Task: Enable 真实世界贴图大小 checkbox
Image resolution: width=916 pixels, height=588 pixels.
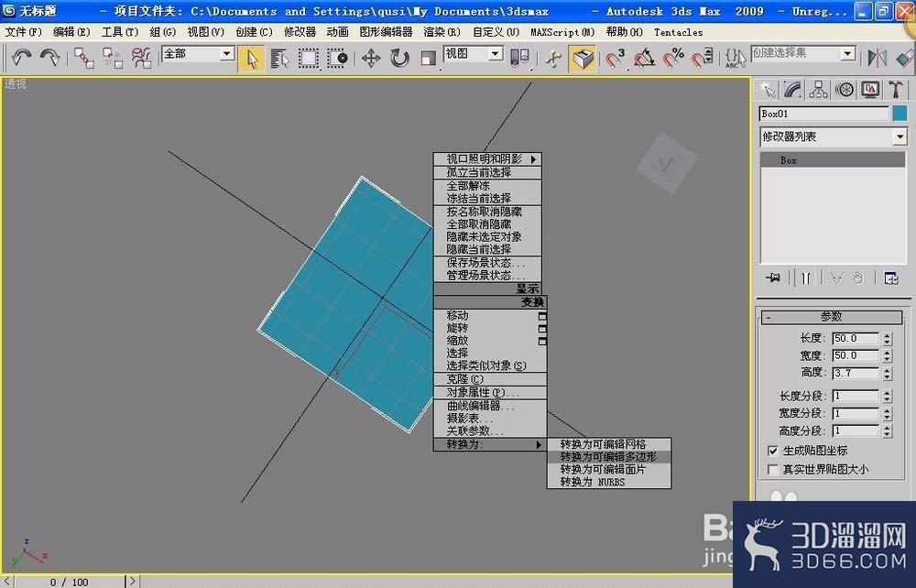Action: click(773, 470)
